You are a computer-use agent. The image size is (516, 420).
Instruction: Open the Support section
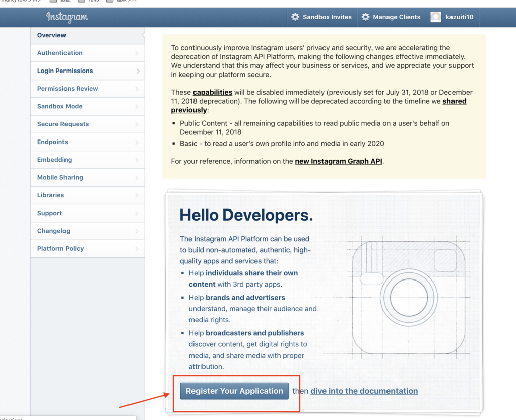88,213
